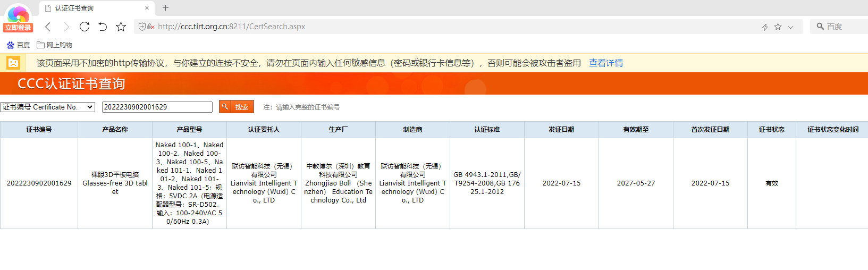Click the undo/restore closed page arrow
The image size is (868, 270).
pos(103,27)
